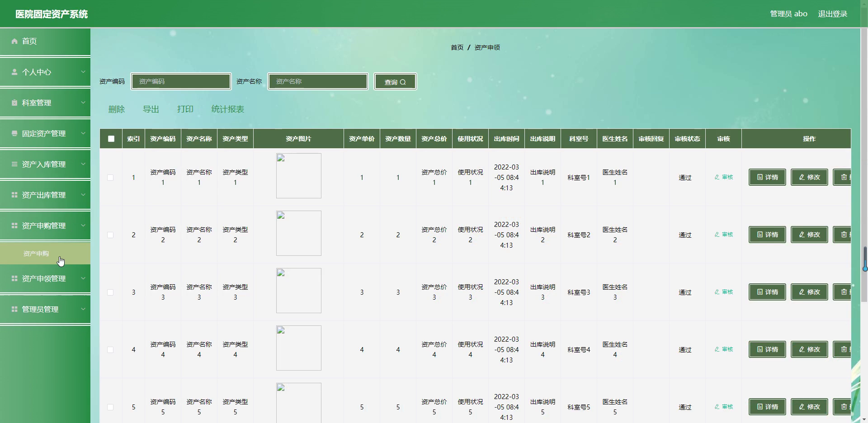Click the trash delete icon in row 5

coord(844,407)
